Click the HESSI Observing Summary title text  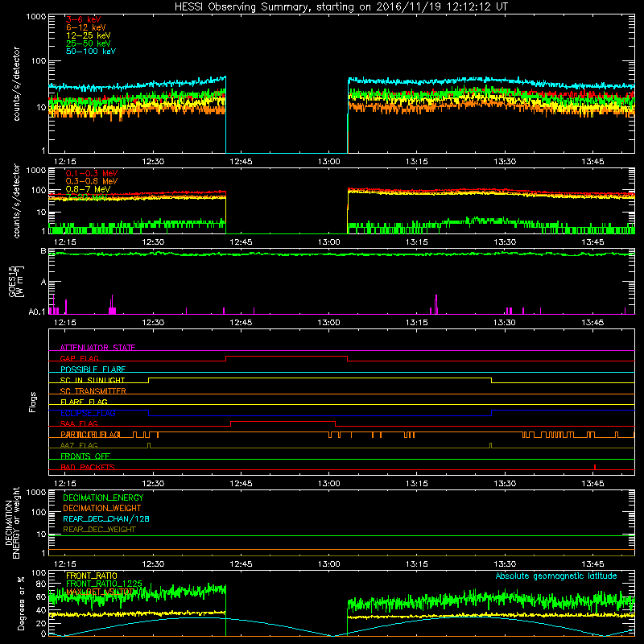[x=341, y=7]
